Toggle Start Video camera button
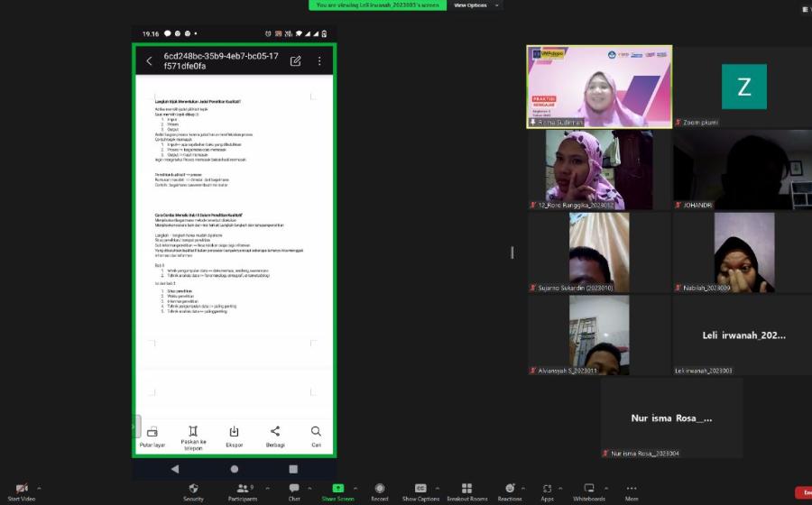 [x=21, y=491]
